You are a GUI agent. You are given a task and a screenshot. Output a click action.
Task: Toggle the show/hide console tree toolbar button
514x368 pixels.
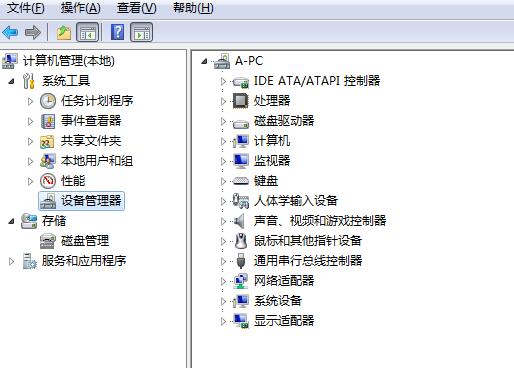coord(87,32)
